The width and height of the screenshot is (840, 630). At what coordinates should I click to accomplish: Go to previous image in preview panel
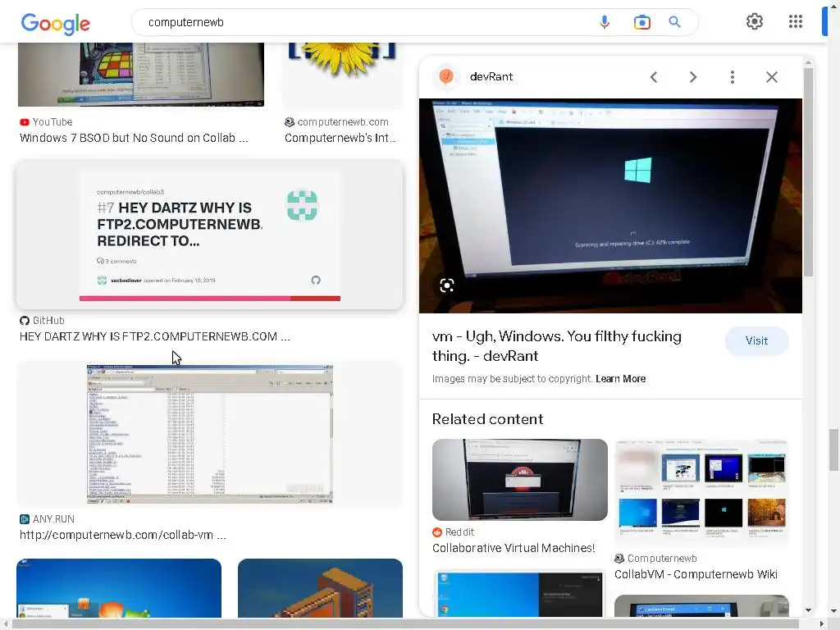(x=654, y=77)
